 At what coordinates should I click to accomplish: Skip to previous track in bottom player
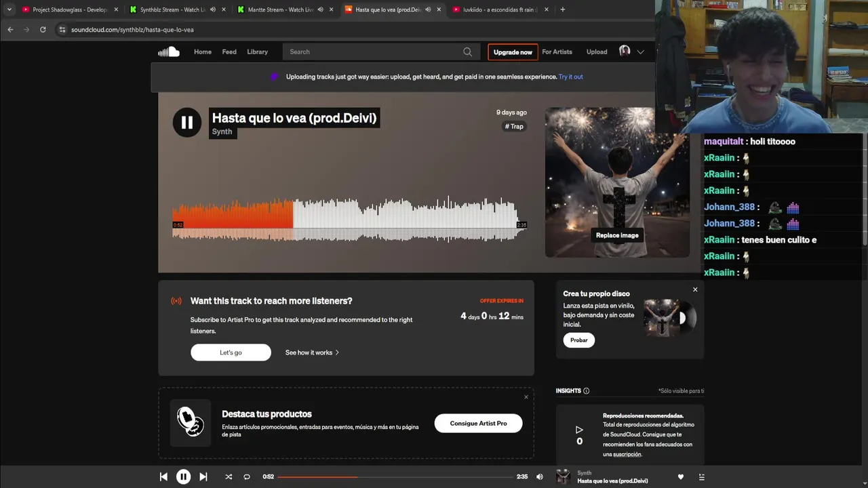tap(163, 476)
